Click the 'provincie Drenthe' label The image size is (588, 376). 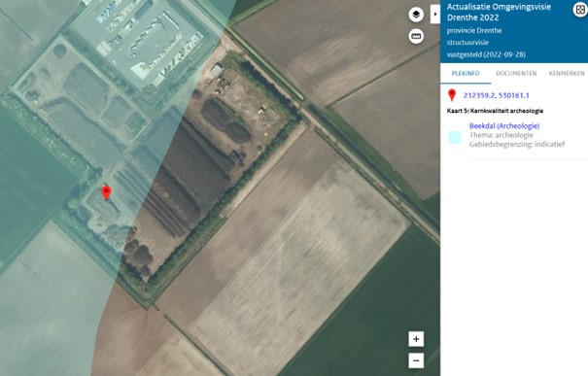[x=474, y=31]
